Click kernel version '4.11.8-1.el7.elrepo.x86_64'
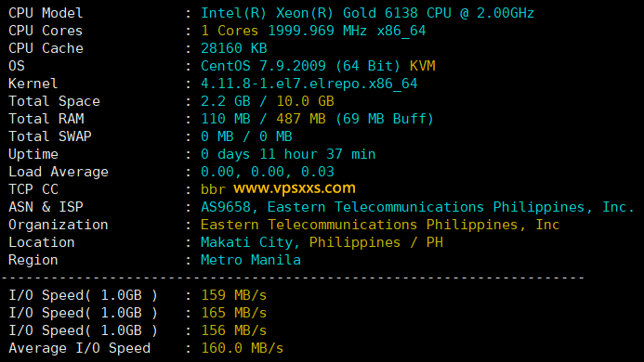Screen dimensions: 644x362 pos(309,84)
